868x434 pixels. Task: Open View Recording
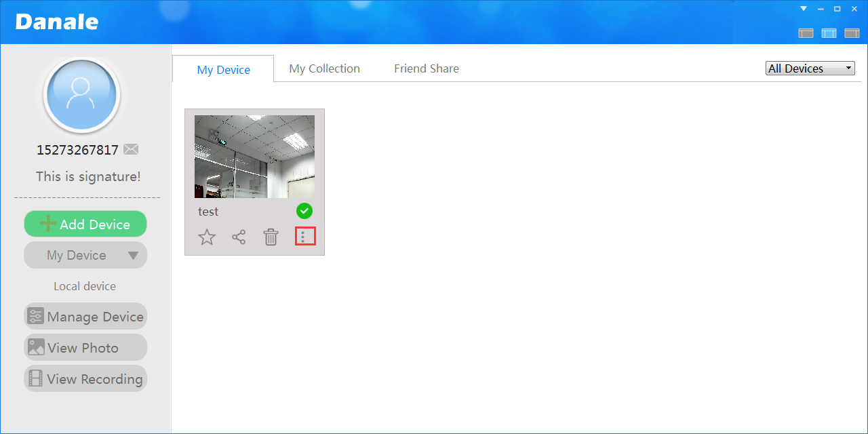pos(85,379)
